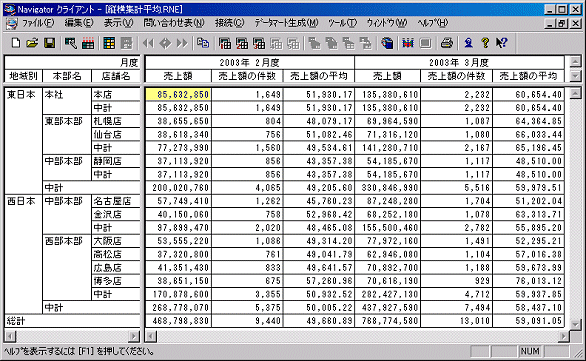
Task: Click the printer icon in toolbar
Action: [447, 43]
